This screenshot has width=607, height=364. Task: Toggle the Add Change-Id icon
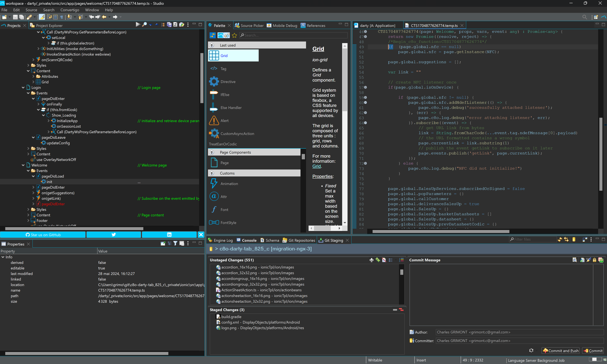pyautogui.click(x=601, y=260)
